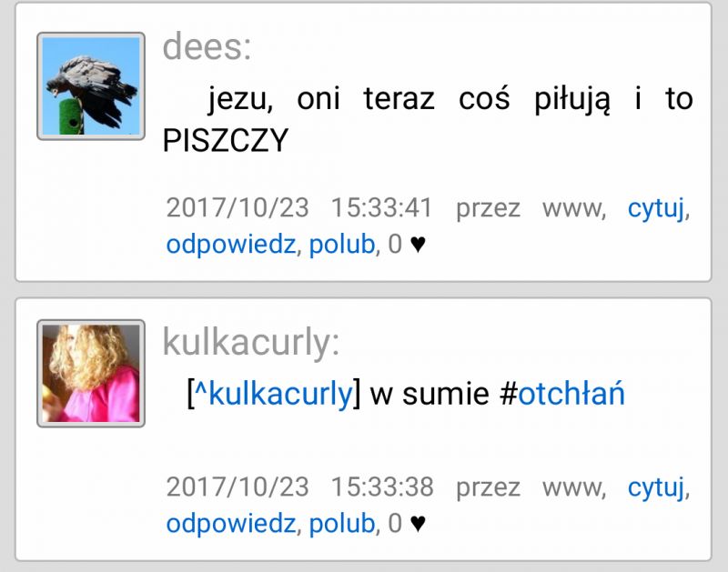Click 'polub' to like kulkacurly's post
This screenshot has width=728, height=572.
click(x=342, y=524)
